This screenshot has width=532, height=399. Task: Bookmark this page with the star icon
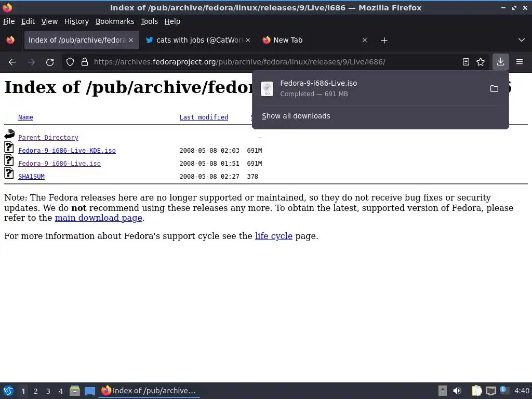click(481, 62)
